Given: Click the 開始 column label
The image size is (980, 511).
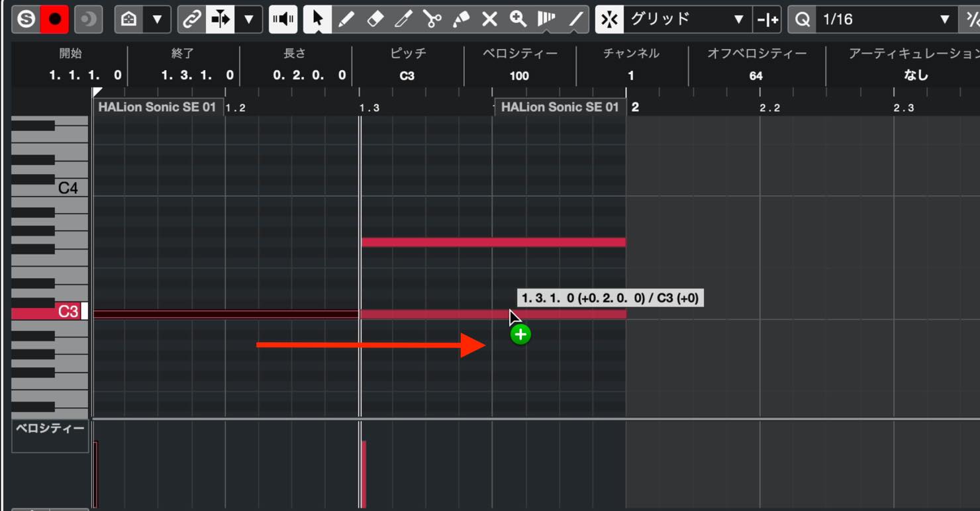Looking at the screenshot, I should pyautogui.click(x=71, y=54).
